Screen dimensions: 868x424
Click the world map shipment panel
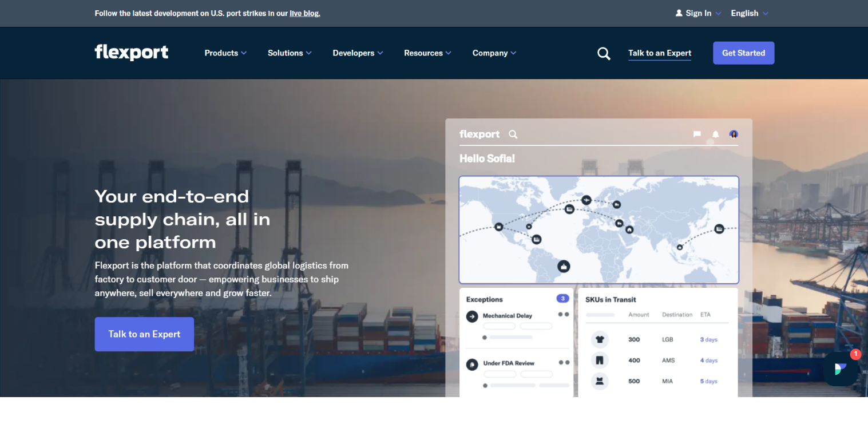click(x=599, y=230)
